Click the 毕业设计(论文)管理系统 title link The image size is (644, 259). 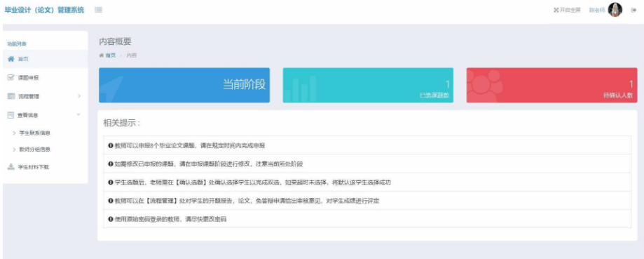[44, 10]
